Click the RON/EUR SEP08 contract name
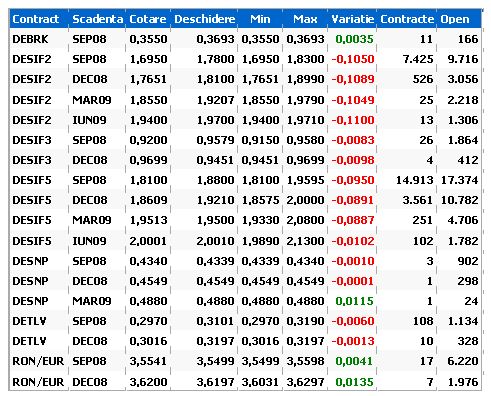The width and height of the screenshot is (491, 396). [38, 361]
